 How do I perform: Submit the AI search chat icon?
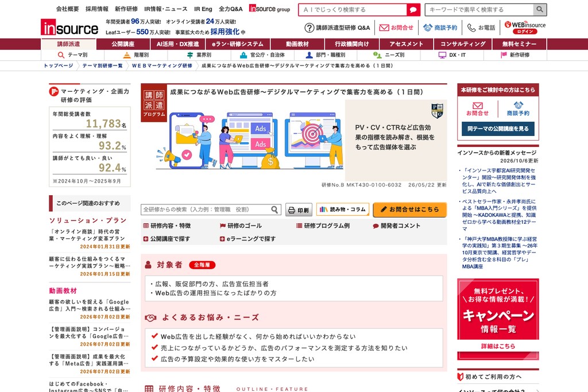tap(413, 10)
